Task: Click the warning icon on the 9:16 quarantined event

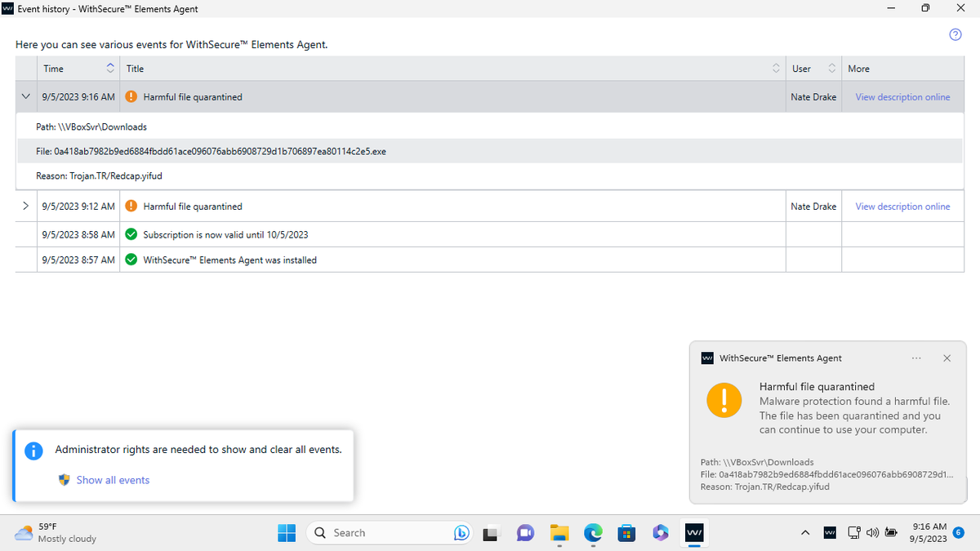Action: [x=131, y=96]
